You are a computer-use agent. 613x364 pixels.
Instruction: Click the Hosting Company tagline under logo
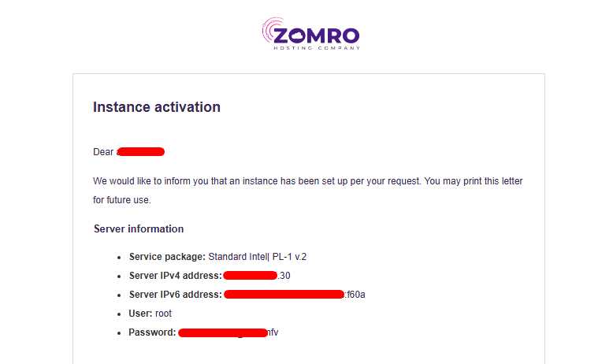pyautogui.click(x=317, y=48)
